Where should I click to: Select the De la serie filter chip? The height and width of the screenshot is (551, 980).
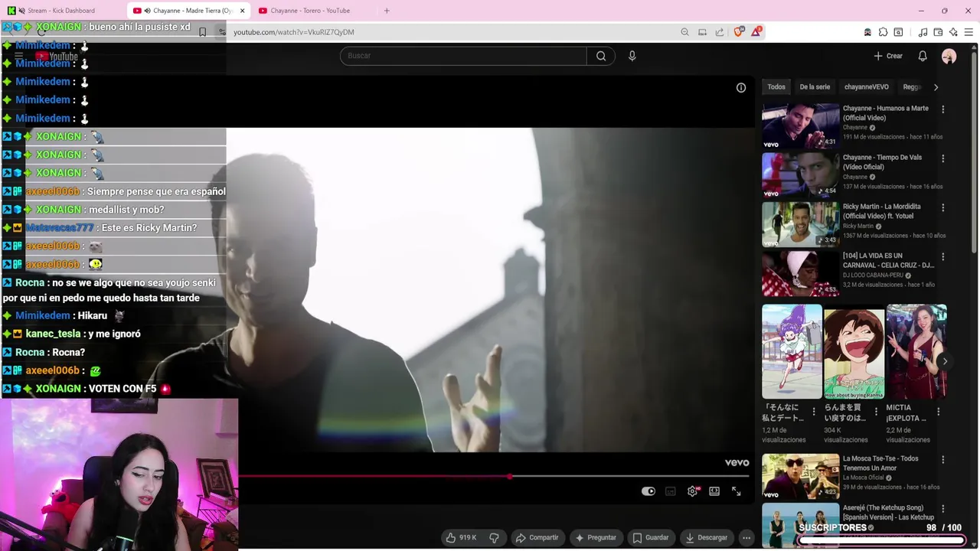click(815, 87)
